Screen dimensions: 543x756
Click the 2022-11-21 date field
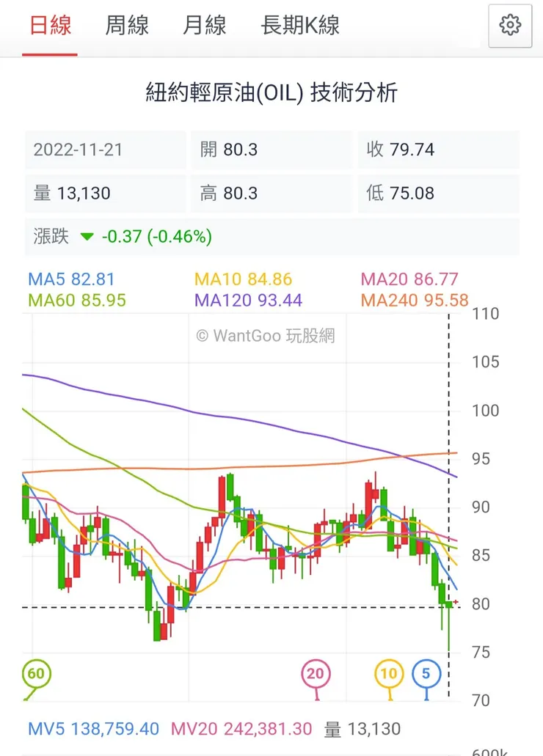coord(78,150)
